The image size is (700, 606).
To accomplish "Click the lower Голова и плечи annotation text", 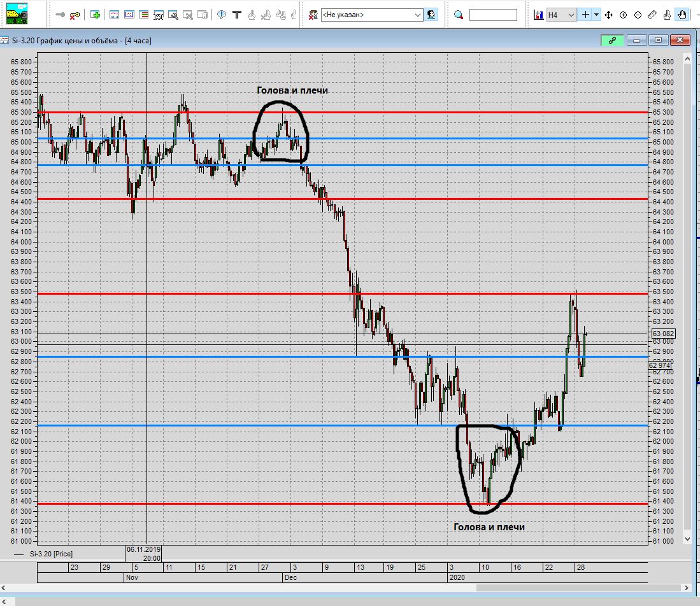I will pyautogui.click(x=489, y=527).
